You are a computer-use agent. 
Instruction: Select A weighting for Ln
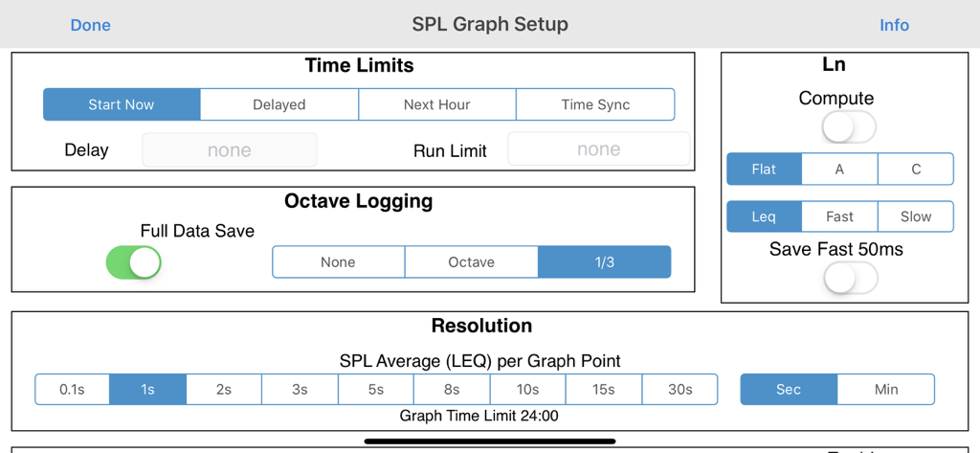839,169
